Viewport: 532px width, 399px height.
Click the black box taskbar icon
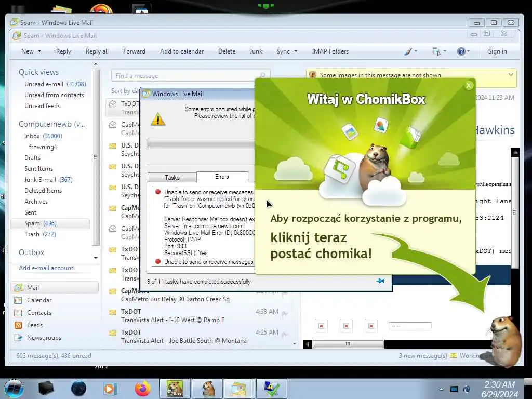pos(46,389)
